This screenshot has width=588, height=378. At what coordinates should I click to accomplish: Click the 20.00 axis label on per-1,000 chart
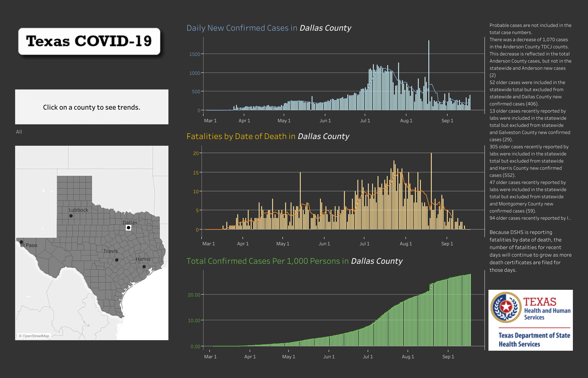(194, 295)
